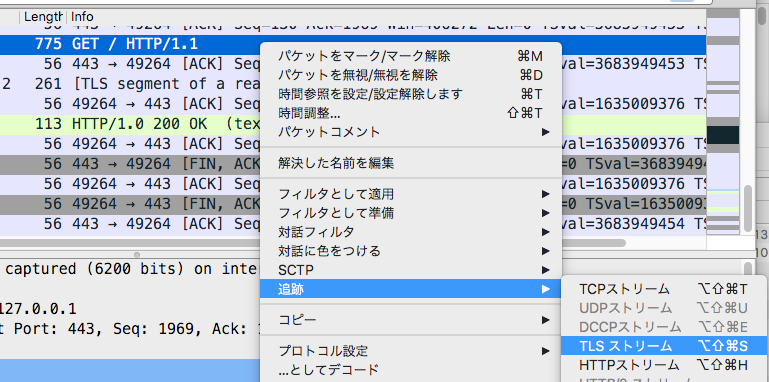The image size is (769, 382).
Task: Follow the HTTPストリーム
Action: pos(664,365)
